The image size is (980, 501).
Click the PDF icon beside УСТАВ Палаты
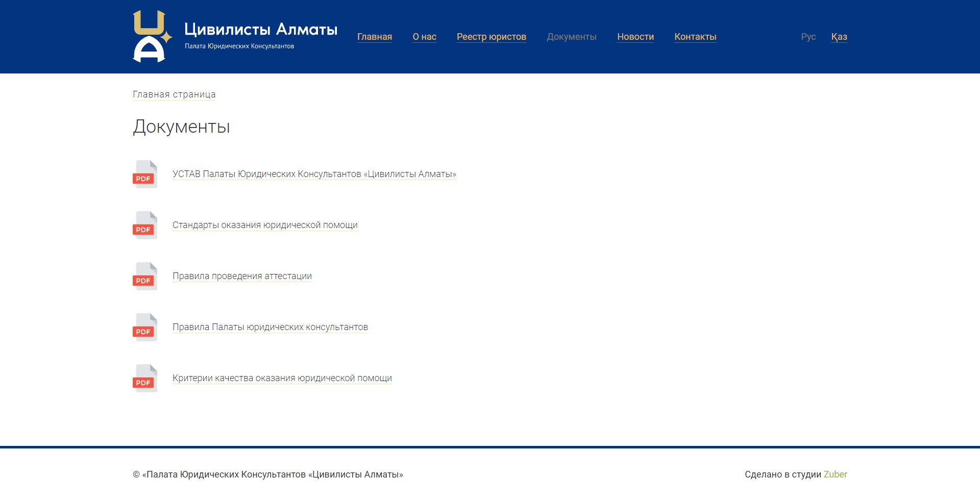pyautogui.click(x=145, y=174)
